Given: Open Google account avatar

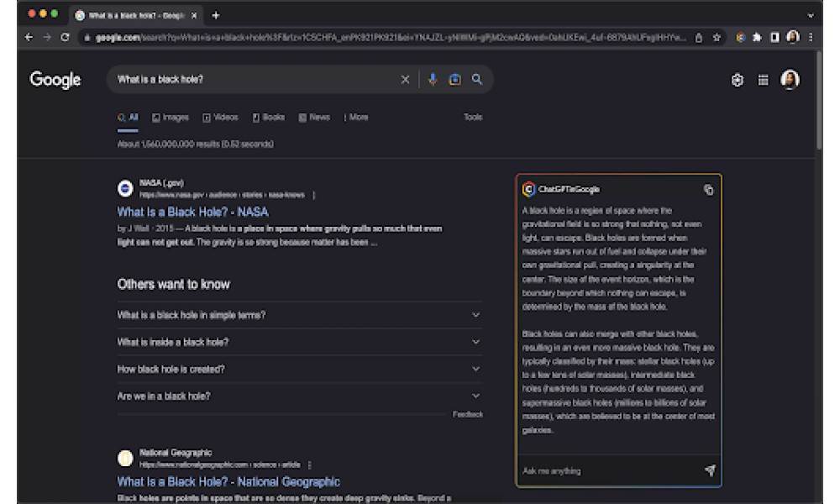Looking at the screenshot, I should coord(790,80).
